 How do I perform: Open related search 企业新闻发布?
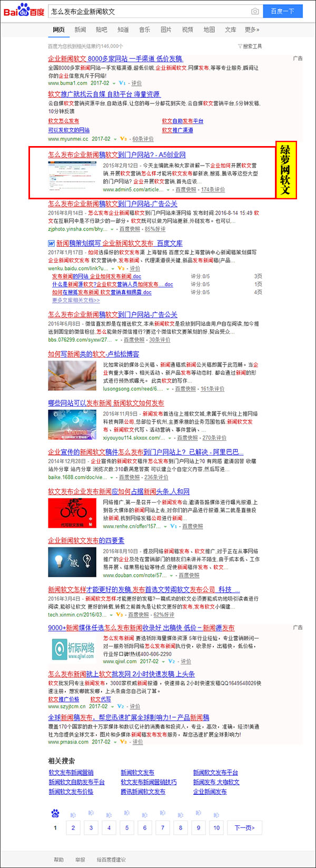coord(210,792)
